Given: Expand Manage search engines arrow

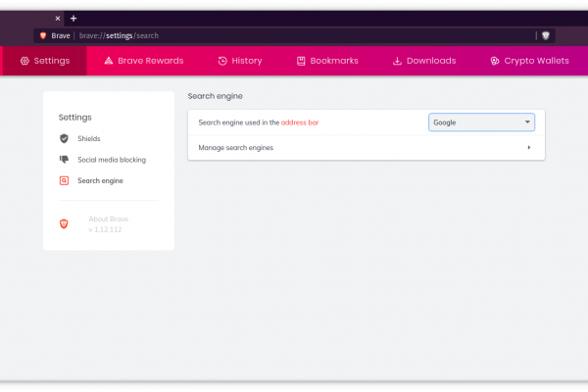Looking at the screenshot, I should pyautogui.click(x=529, y=147).
